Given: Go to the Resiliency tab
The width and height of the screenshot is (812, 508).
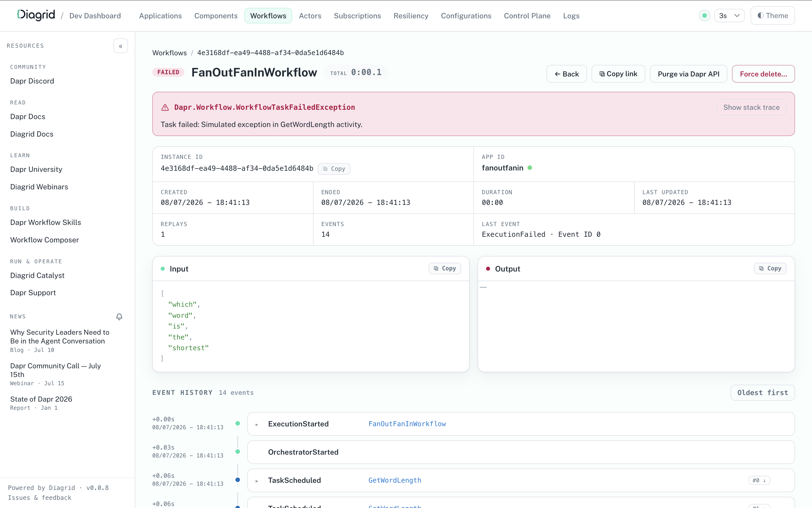Looking at the screenshot, I should pos(411,16).
